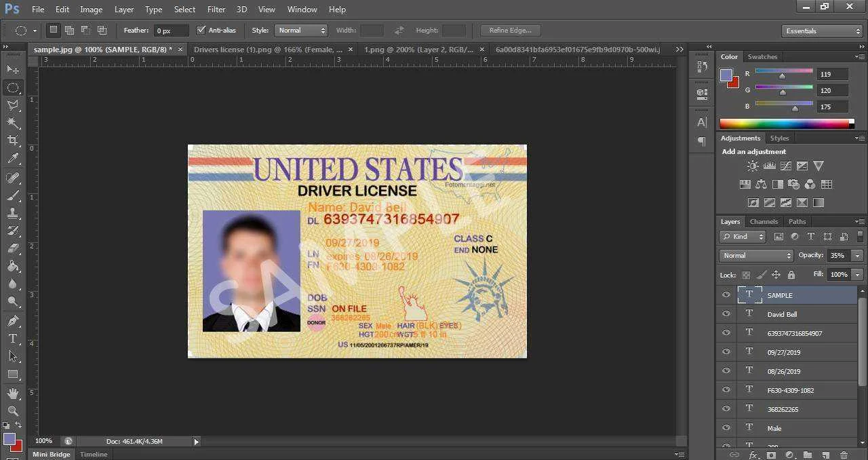Create a new layer from Layers panel footer
The height and width of the screenshot is (460, 868).
(825, 455)
